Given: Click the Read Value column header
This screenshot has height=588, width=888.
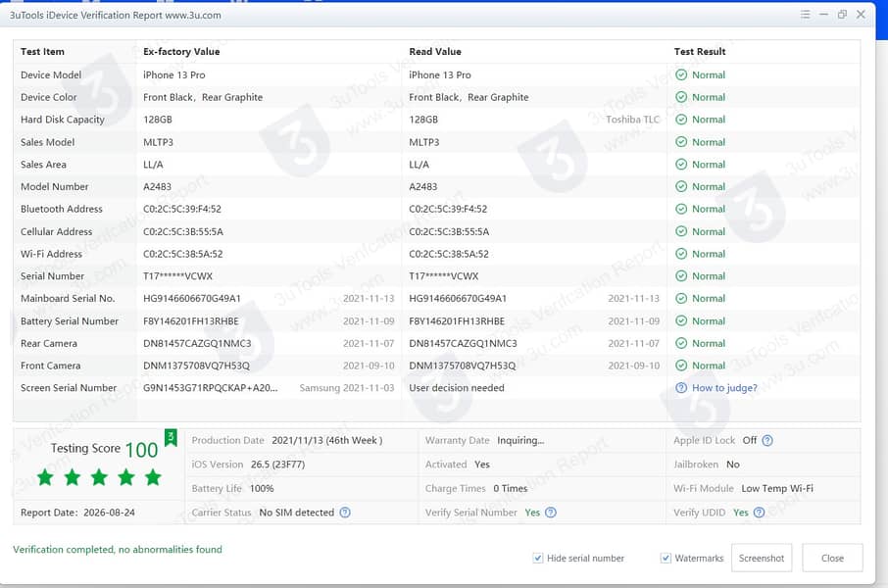Looking at the screenshot, I should [435, 52].
